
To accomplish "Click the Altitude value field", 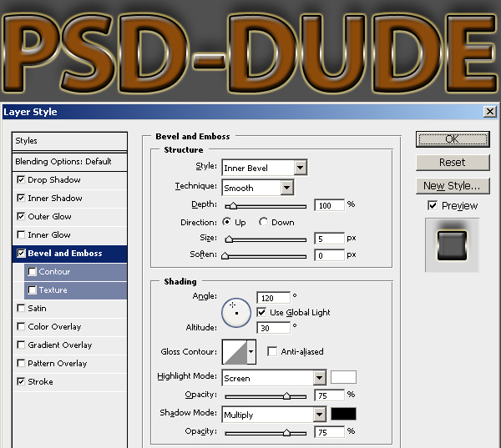I will (274, 328).
